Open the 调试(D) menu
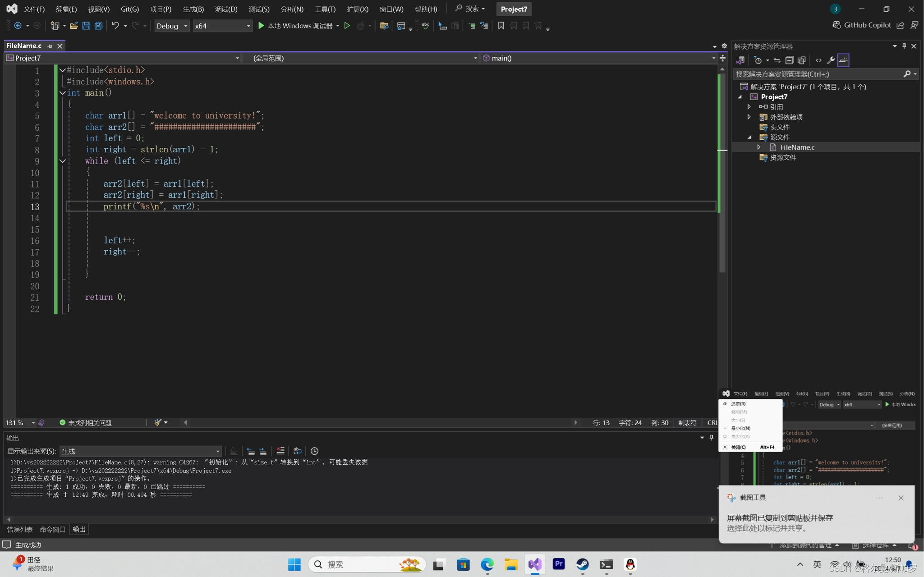924x577 pixels. [226, 9]
